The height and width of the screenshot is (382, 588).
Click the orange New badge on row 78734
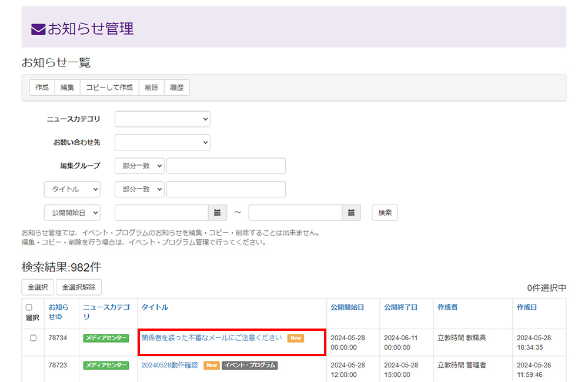click(296, 338)
